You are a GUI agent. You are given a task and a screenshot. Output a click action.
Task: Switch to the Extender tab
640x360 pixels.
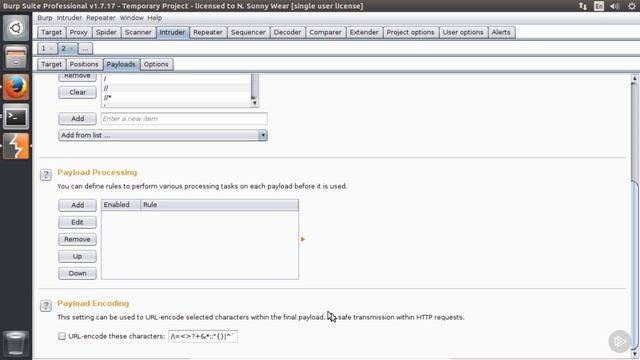pyautogui.click(x=364, y=32)
